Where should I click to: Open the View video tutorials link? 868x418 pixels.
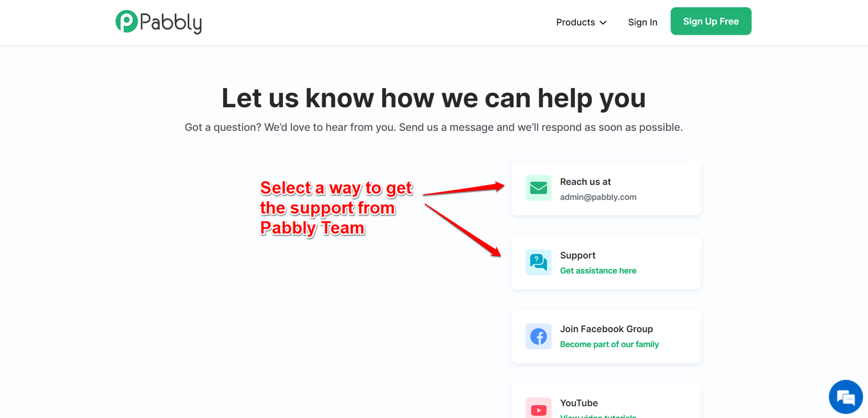(x=598, y=416)
